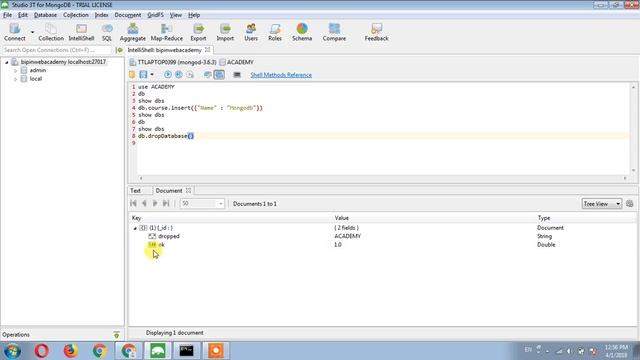Click the Search Open Connections field

(x=56, y=50)
